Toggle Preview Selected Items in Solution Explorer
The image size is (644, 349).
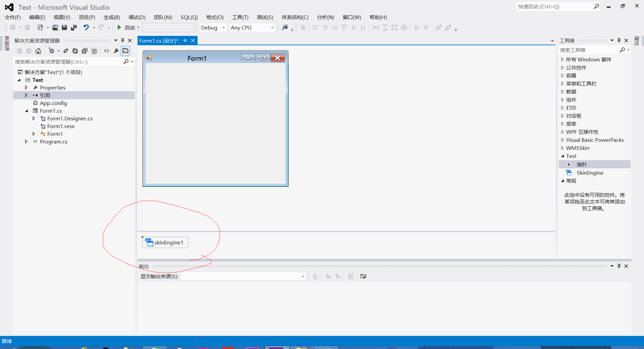125,51
